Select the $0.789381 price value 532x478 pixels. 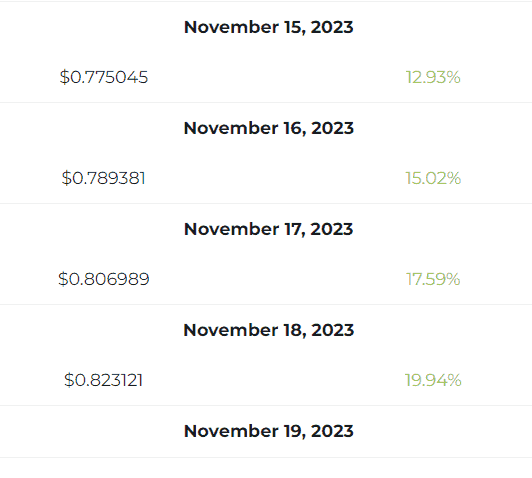click(x=104, y=178)
